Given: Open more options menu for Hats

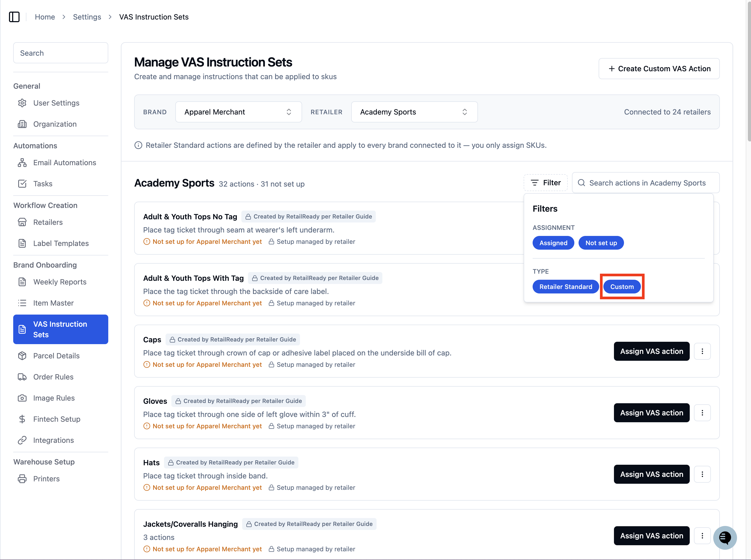Looking at the screenshot, I should tap(702, 474).
